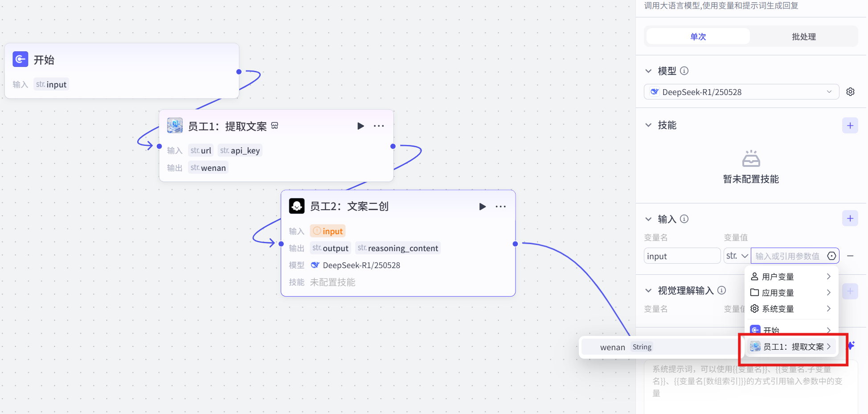The image size is (868, 414).
Task: Open the DeepSeek-R1/250528 model dropdown
Action: [741, 92]
